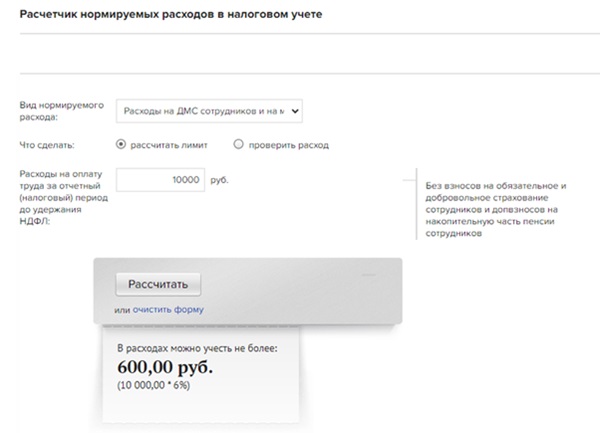Click the "рассчитать лимит" option label text
The image size is (600, 433).
tap(169, 145)
